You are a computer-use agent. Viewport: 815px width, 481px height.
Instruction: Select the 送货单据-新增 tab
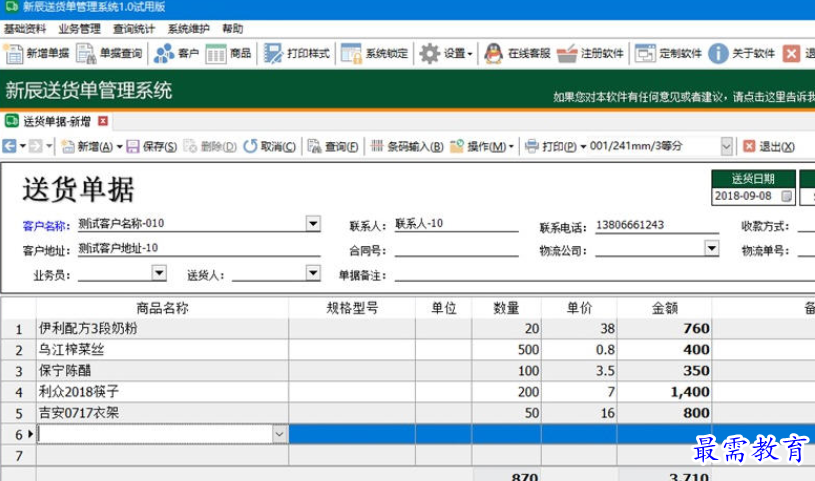[57, 122]
